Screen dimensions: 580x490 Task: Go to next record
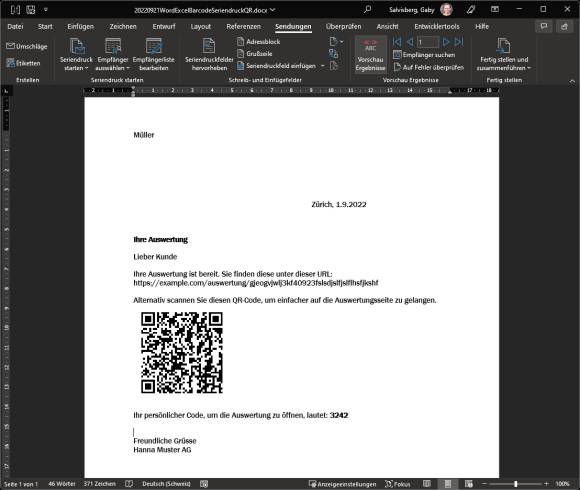coord(446,42)
